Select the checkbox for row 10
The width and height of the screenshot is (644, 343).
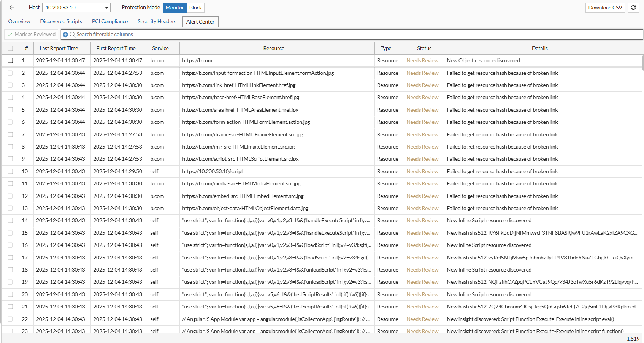pos(10,171)
